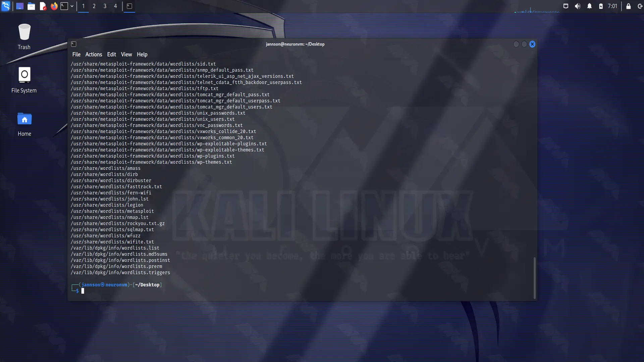Select workspace 1 switcher icon
Image resolution: width=644 pixels, height=362 pixels.
pos(83,6)
